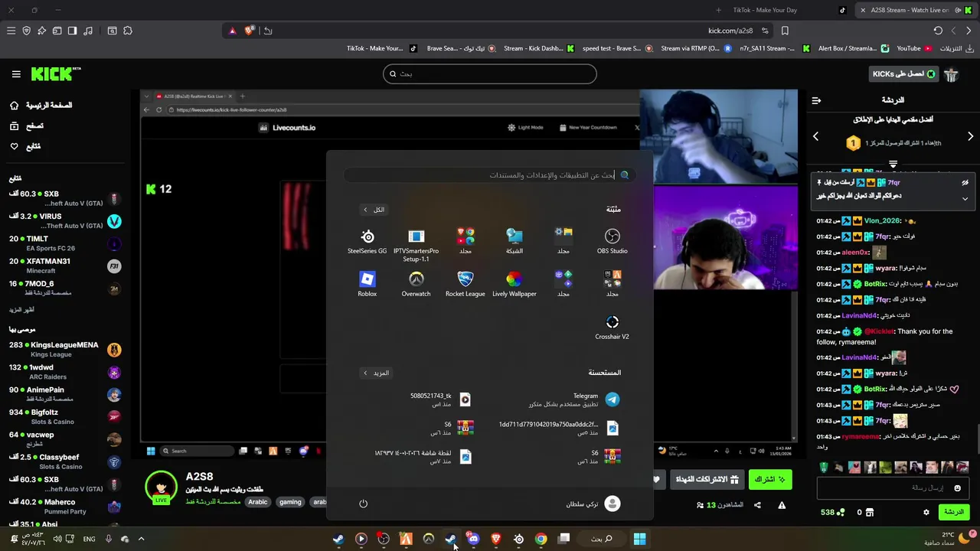
Task: Open the الشبكة network pinned item
Action: point(514,240)
